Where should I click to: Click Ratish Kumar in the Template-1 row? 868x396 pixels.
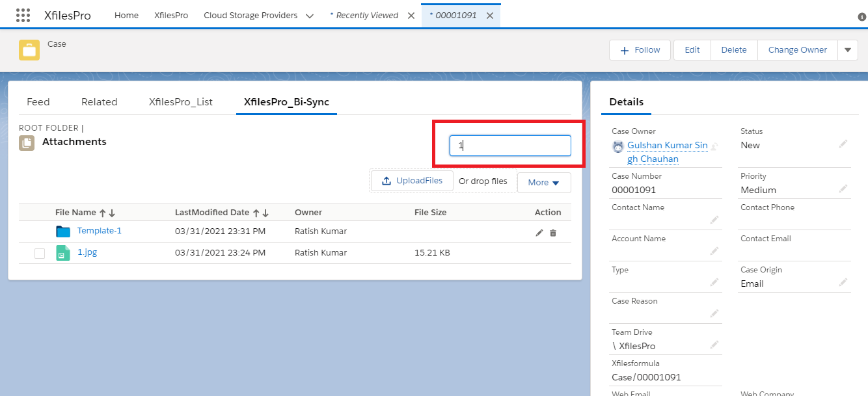pyautogui.click(x=321, y=231)
